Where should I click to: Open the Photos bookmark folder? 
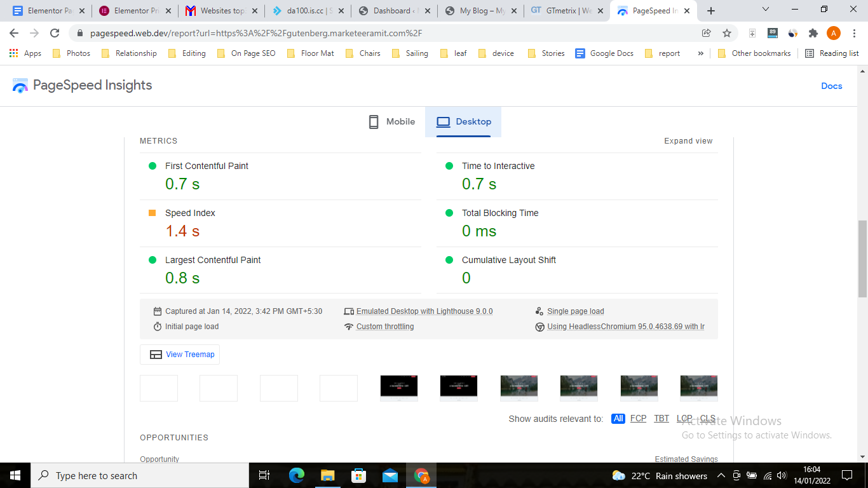click(71, 53)
